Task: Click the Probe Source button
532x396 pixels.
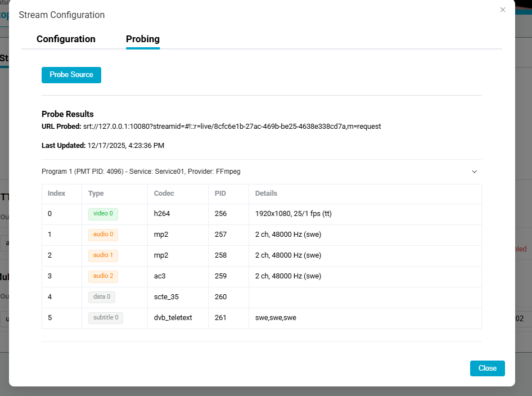Action: tap(71, 75)
